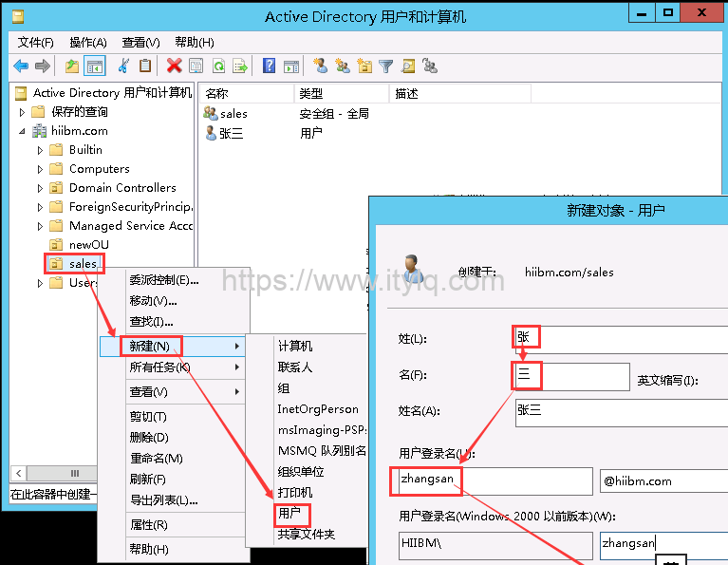
Task: Open the Properties toolbar icon
Action: tap(196, 66)
